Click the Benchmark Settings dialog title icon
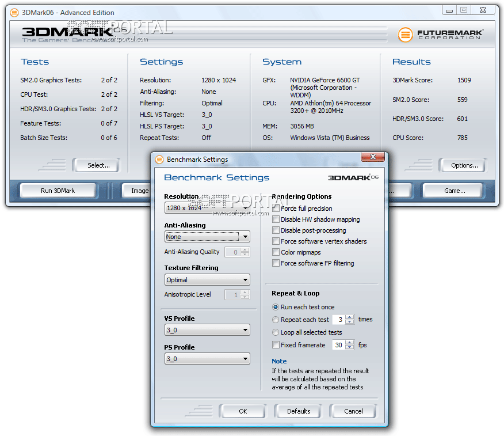504x436 pixels. pos(159,160)
